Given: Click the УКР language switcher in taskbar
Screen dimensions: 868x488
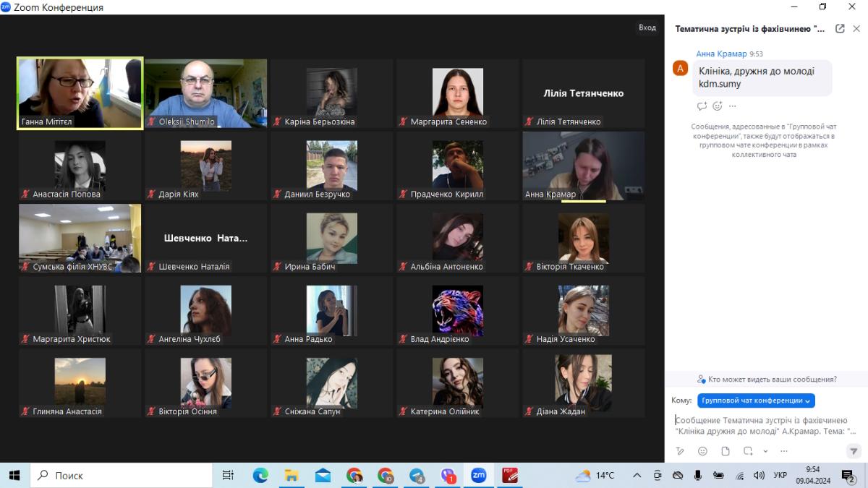Looking at the screenshot, I should click(x=780, y=475).
